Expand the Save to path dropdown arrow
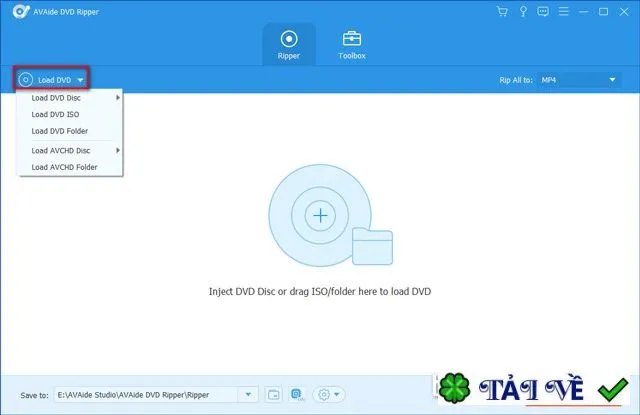The width and height of the screenshot is (640, 415). coord(248,395)
